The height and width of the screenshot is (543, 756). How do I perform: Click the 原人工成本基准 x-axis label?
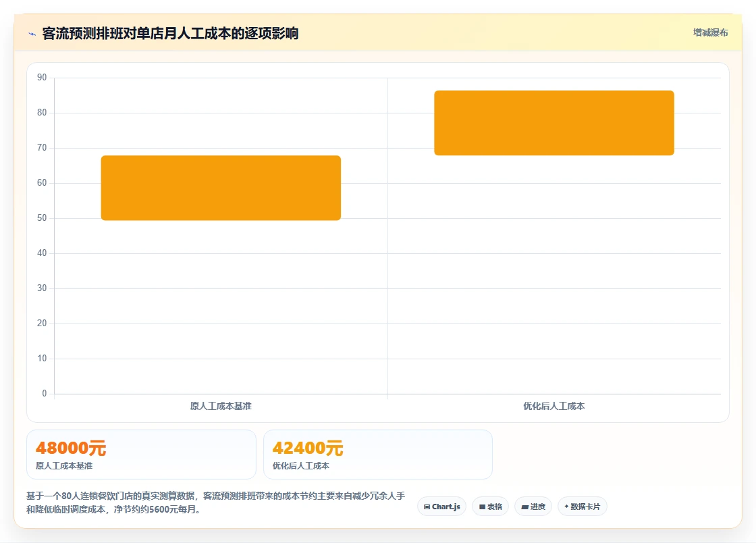221,406
